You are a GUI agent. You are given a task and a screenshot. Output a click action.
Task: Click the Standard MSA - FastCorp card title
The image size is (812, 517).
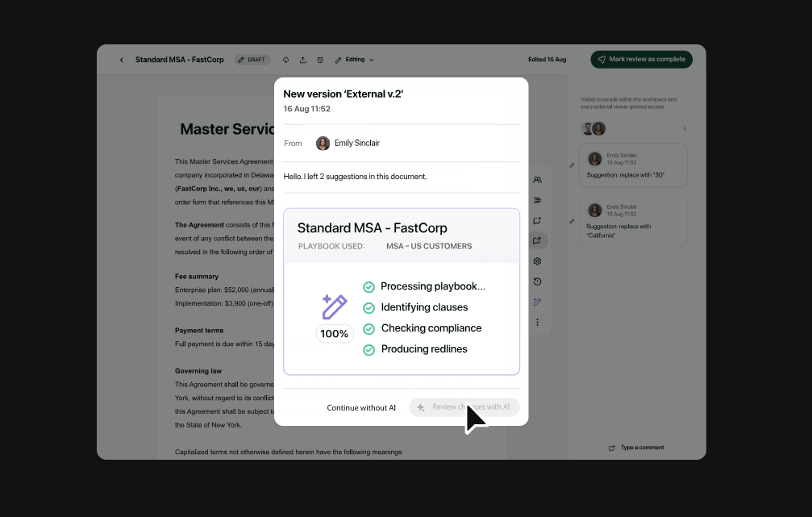(372, 228)
